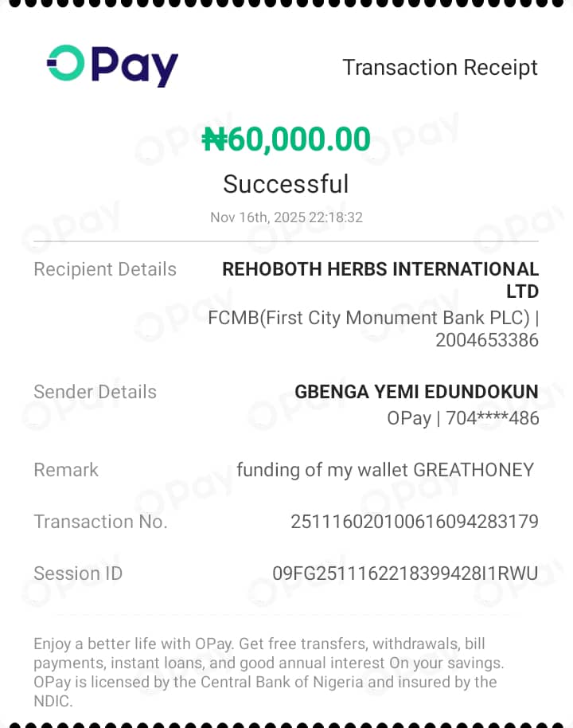Viewport: 573px width, 728px height.
Task: Click the Remark label
Action: click(x=66, y=470)
